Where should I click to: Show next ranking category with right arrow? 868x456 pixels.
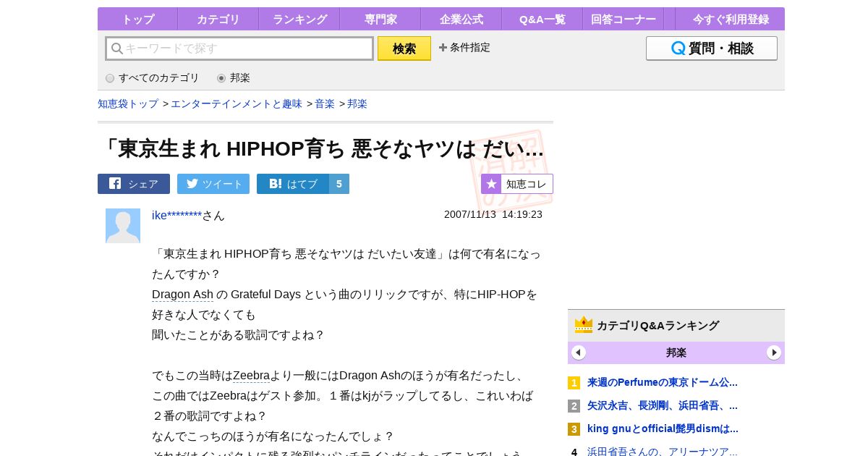[774, 352]
